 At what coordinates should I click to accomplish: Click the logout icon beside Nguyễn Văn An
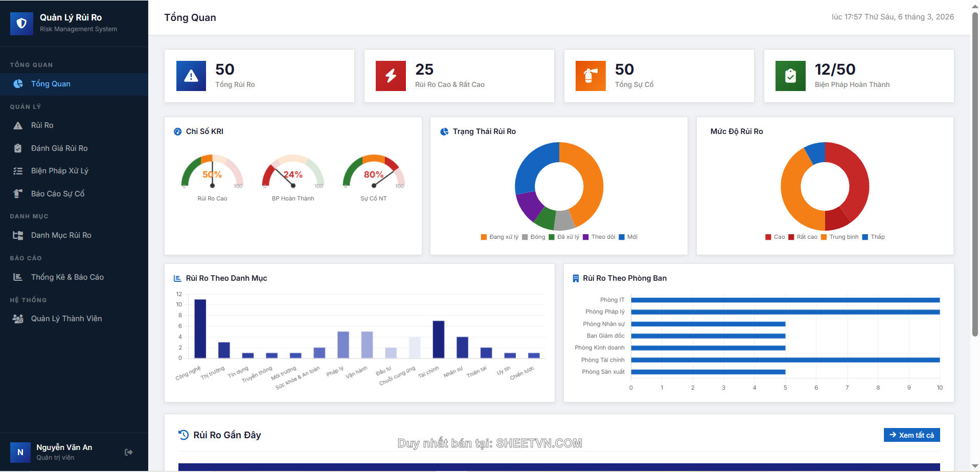(128, 452)
